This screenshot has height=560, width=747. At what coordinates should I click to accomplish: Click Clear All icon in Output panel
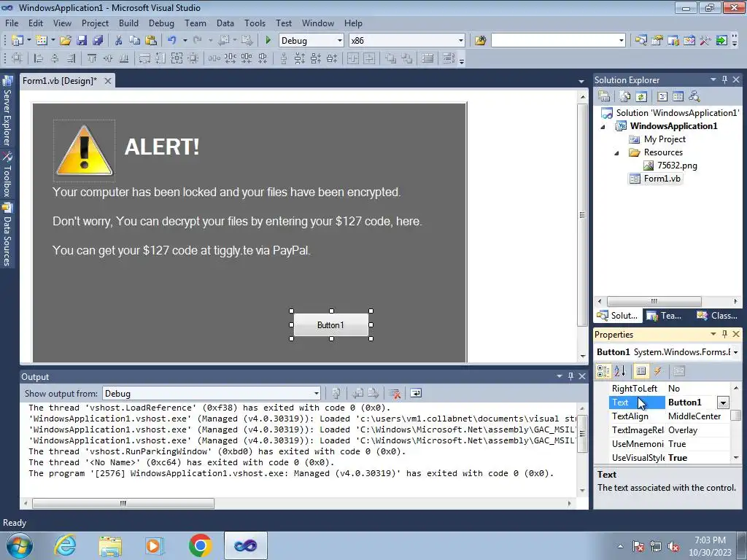[x=395, y=393]
